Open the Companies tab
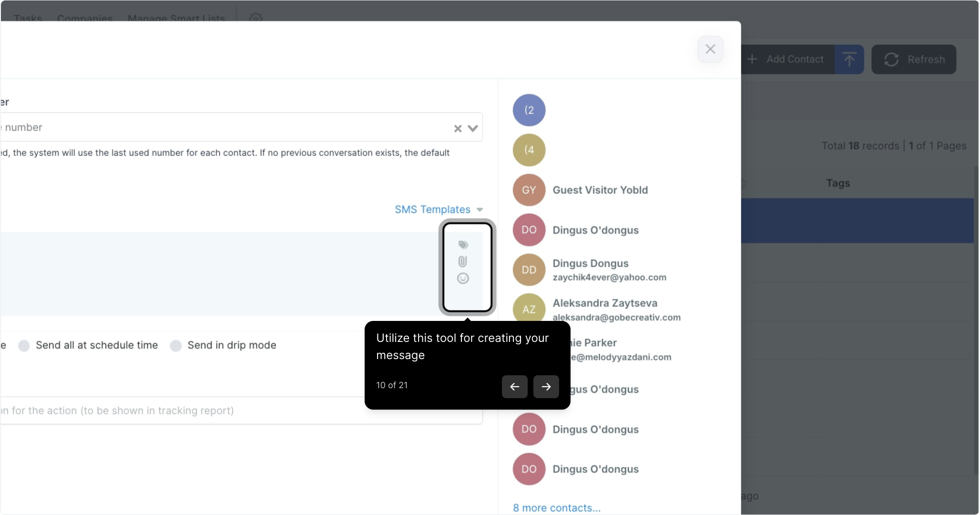980x515 pixels. point(85,18)
